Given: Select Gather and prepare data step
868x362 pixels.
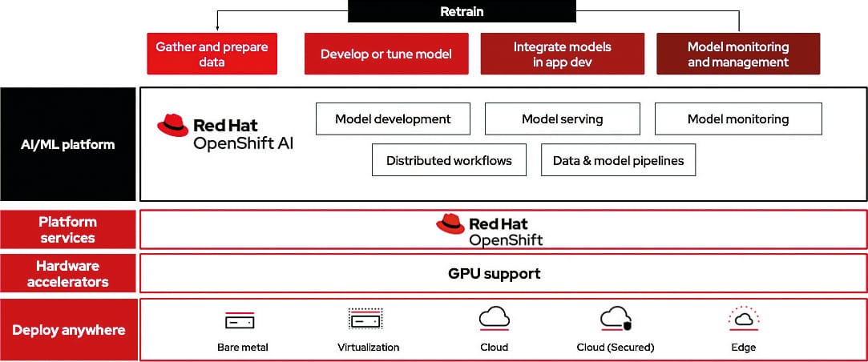Looking at the screenshot, I should [212, 54].
